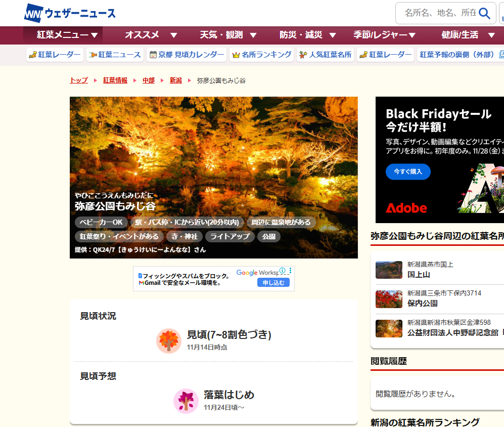The height and width of the screenshot is (427, 504).
Task: Click the 紅葉ニュース arrow icon
Action: tap(93, 55)
